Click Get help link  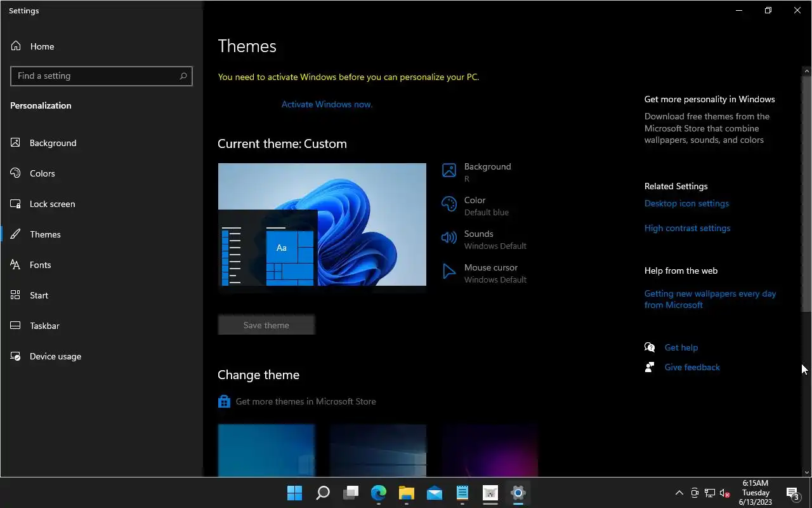(x=681, y=347)
